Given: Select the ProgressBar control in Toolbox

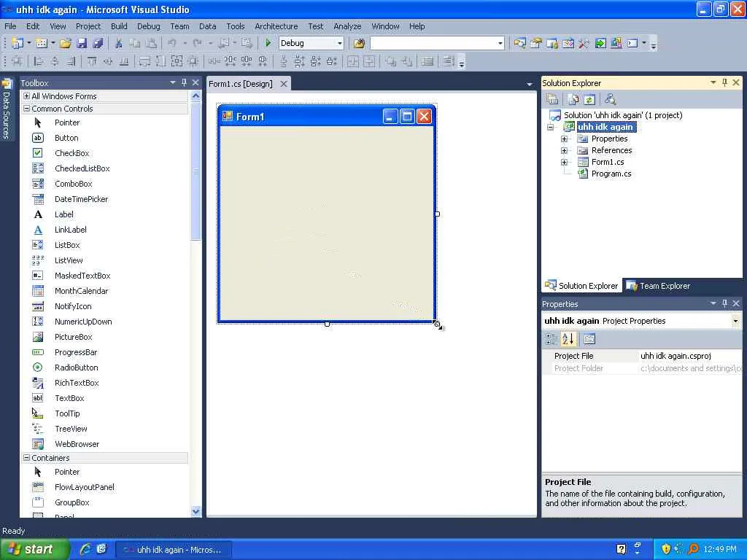Looking at the screenshot, I should (x=76, y=352).
